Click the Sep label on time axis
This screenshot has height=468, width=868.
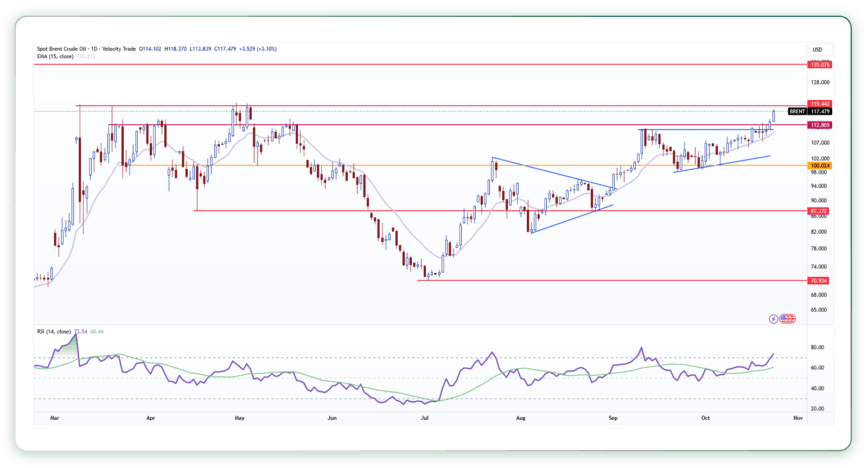pos(613,418)
